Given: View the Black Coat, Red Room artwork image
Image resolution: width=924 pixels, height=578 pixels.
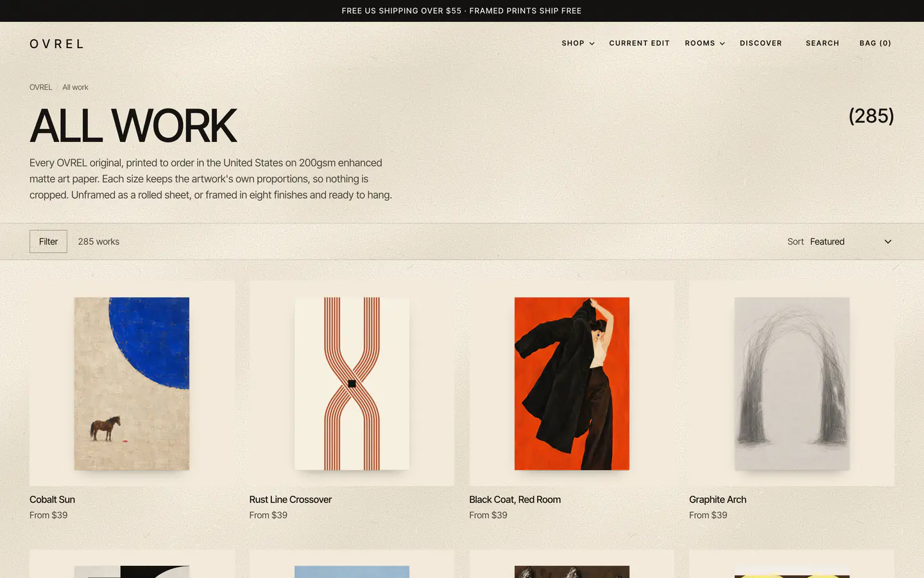Looking at the screenshot, I should click(572, 383).
